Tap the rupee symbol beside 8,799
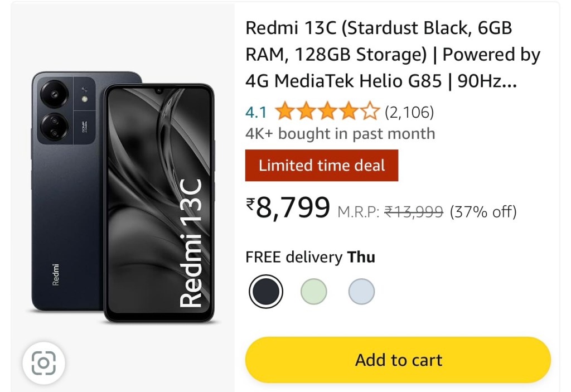This screenshot has height=392, width=571. point(250,206)
